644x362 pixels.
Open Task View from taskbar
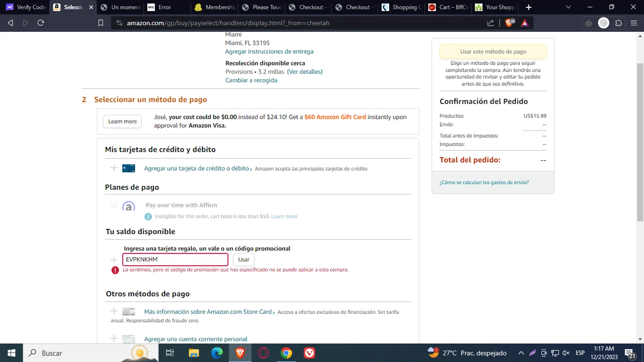(170, 353)
